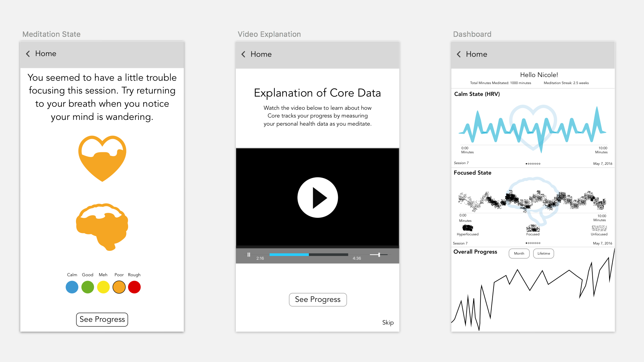644x362 pixels.
Task: Click back chevron in Dashboard header
Action: coord(459,54)
